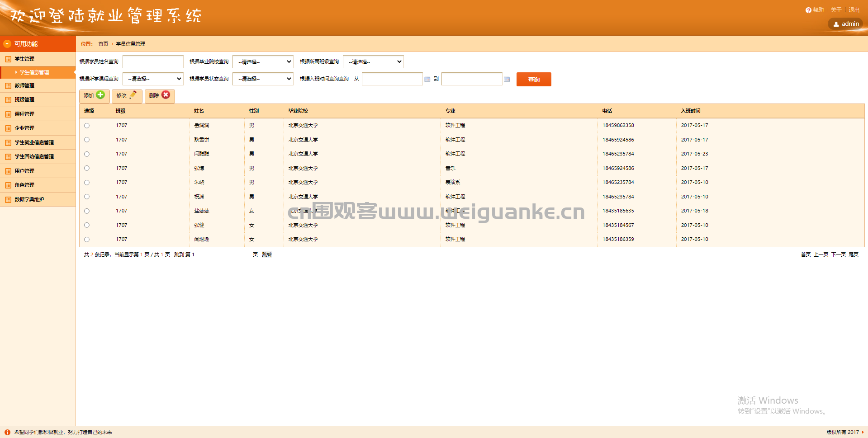Select radio button for student 闫煜瑶

pyautogui.click(x=87, y=240)
